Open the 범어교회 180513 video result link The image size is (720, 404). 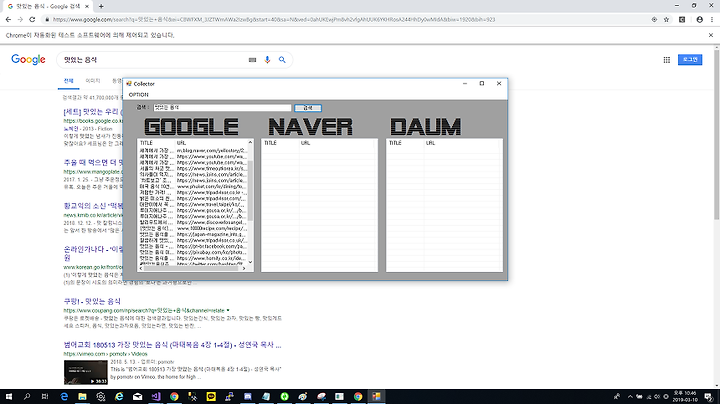pyautogui.click(x=172, y=345)
